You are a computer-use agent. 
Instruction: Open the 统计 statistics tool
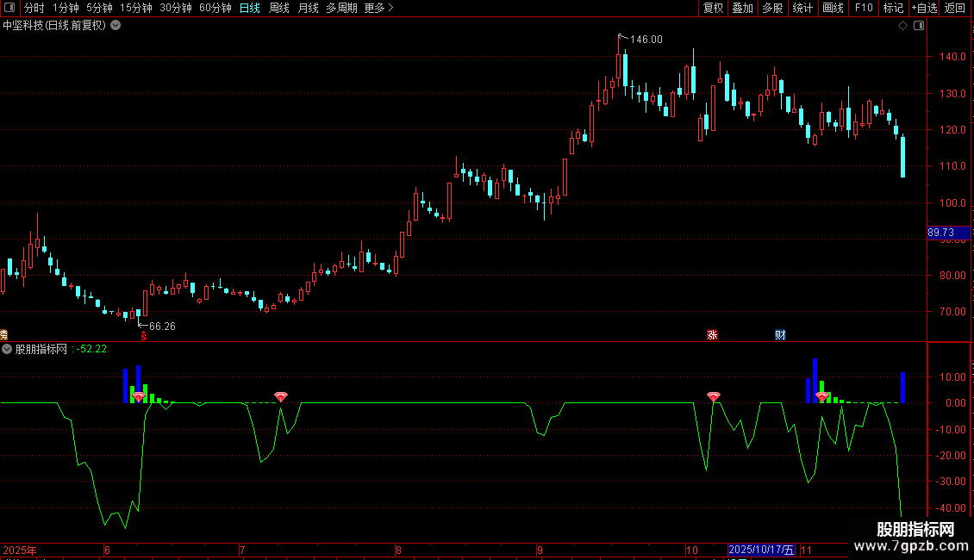tap(802, 8)
